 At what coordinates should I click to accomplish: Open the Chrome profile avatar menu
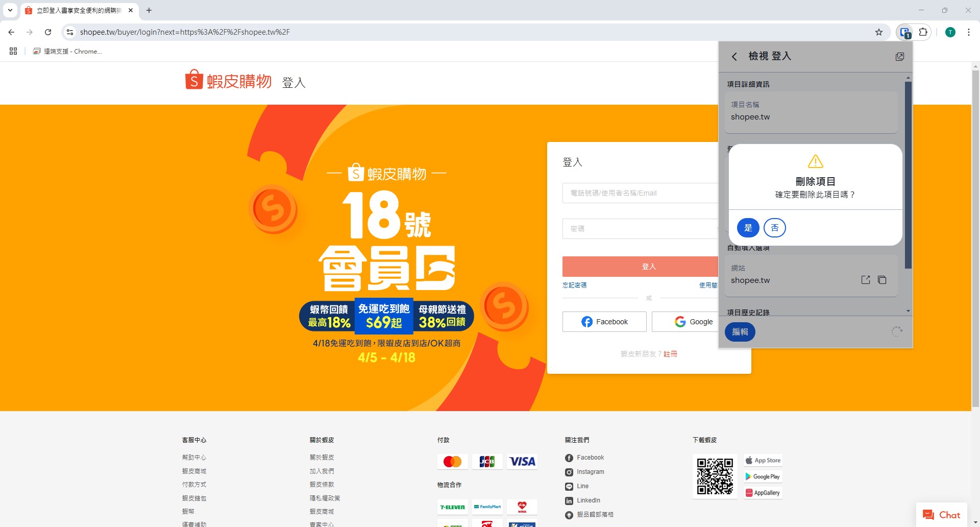tap(950, 32)
